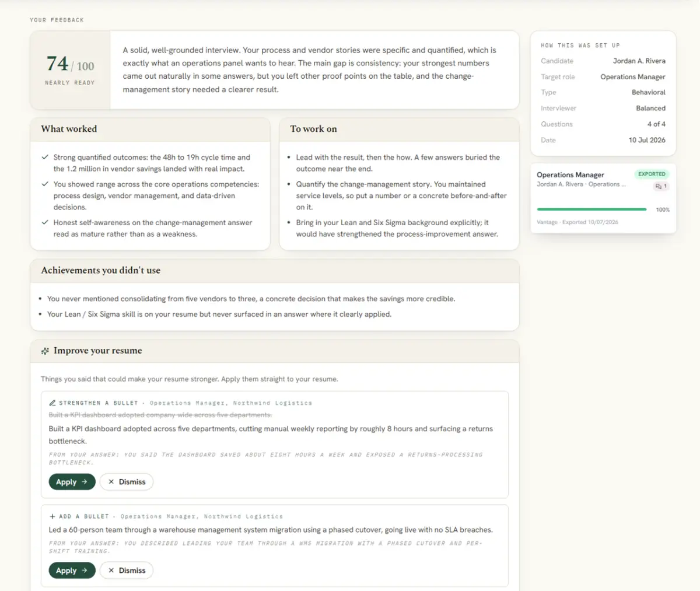This screenshot has width=700, height=591.
Task: Click the plus icon next to ADD A BULLET
Action: coord(52,516)
